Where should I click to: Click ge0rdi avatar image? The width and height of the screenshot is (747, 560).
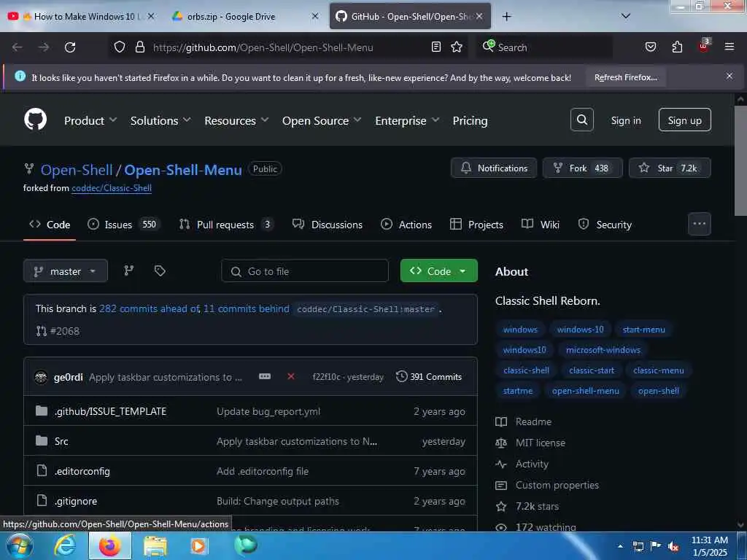[41, 377]
